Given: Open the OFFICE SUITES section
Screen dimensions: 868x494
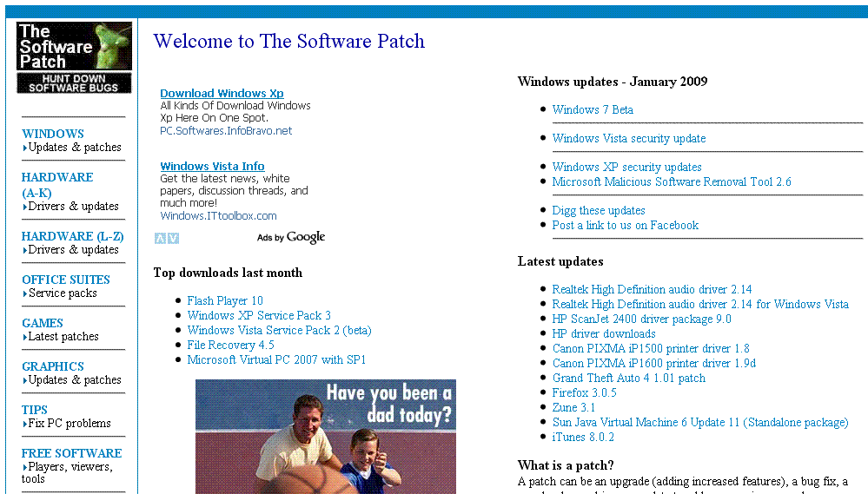Looking at the screenshot, I should coord(66,280).
